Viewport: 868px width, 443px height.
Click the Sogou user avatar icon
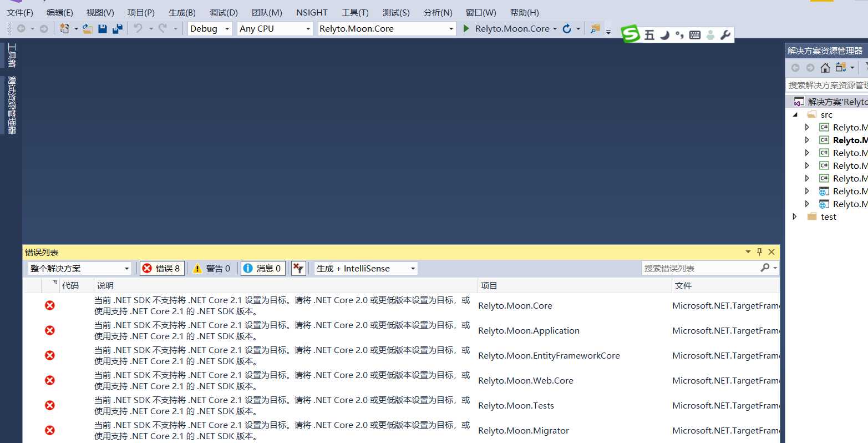(710, 36)
